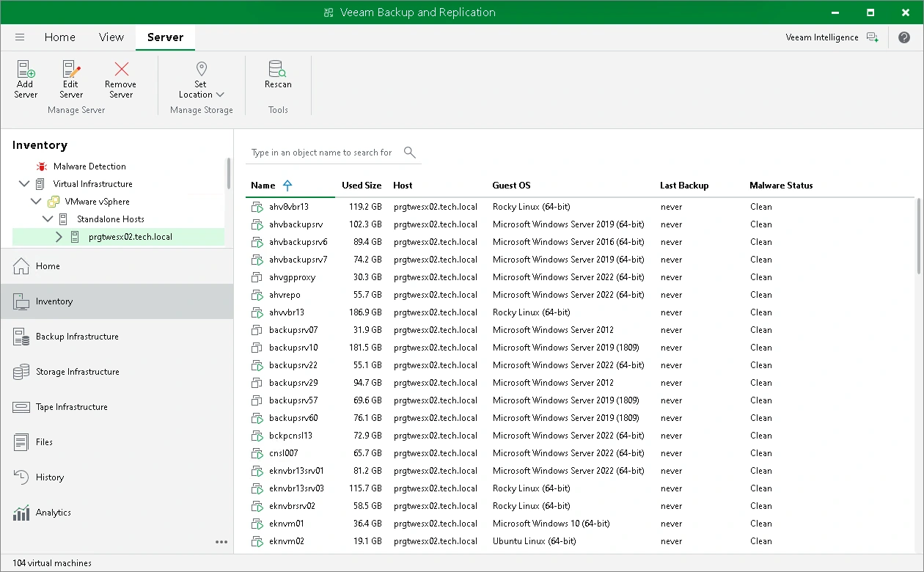This screenshot has height=572, width=924.
Task: Select the ahvbackupsrv6 virtual machine row
Action: coord(579,242)
